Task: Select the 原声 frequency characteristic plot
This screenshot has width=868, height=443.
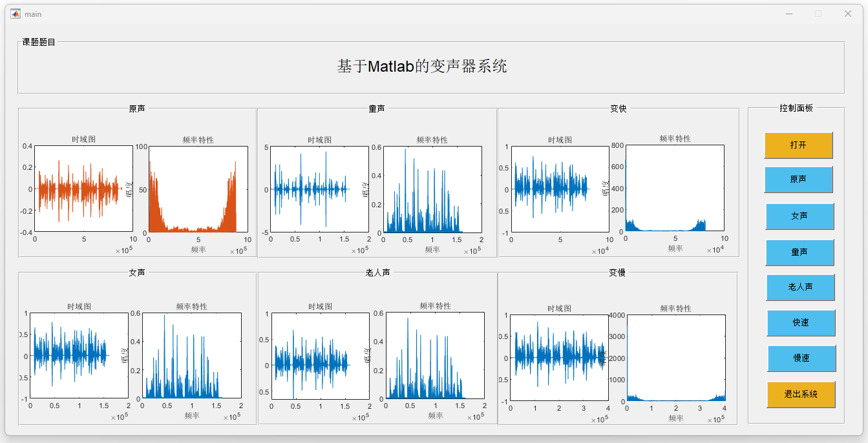Action: click(x=198, y=189)
